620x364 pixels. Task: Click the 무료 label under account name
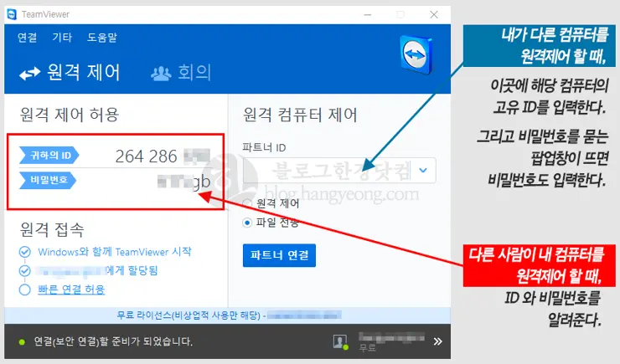(367, 348)
